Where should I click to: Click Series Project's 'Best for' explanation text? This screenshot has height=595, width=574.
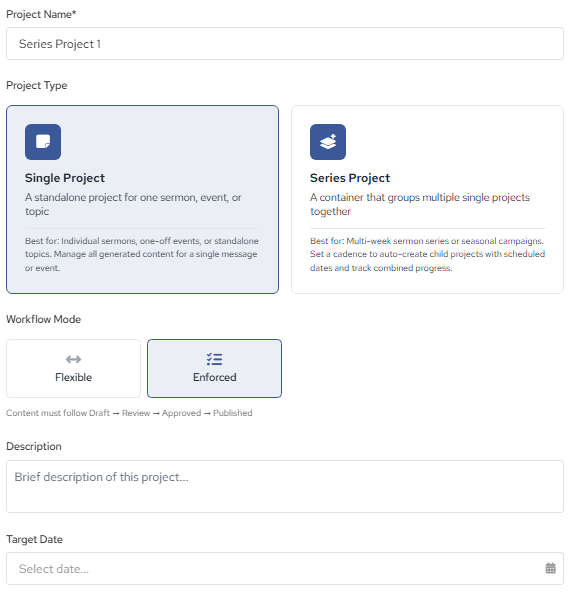click(427, 254)
